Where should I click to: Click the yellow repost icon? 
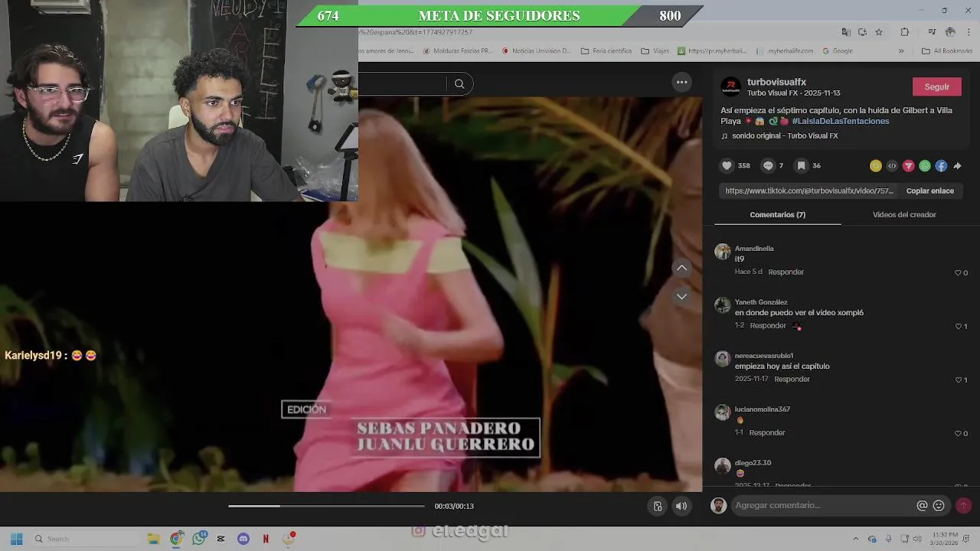[876, 165]
